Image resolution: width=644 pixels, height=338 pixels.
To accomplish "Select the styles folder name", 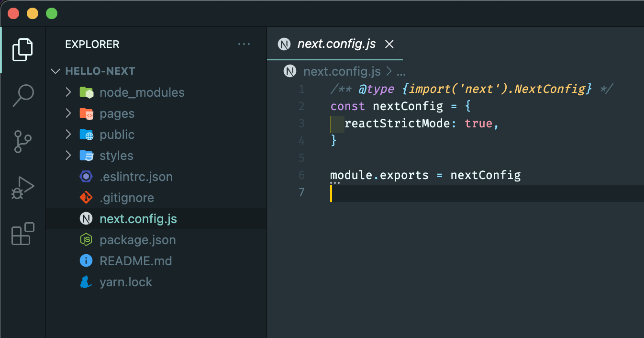I will (x=116, y=156).
